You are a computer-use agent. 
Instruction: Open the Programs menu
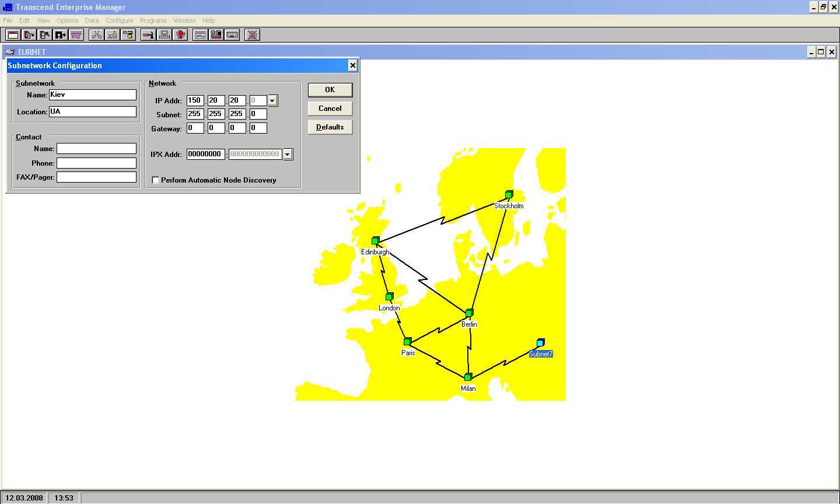coord(153,20)
